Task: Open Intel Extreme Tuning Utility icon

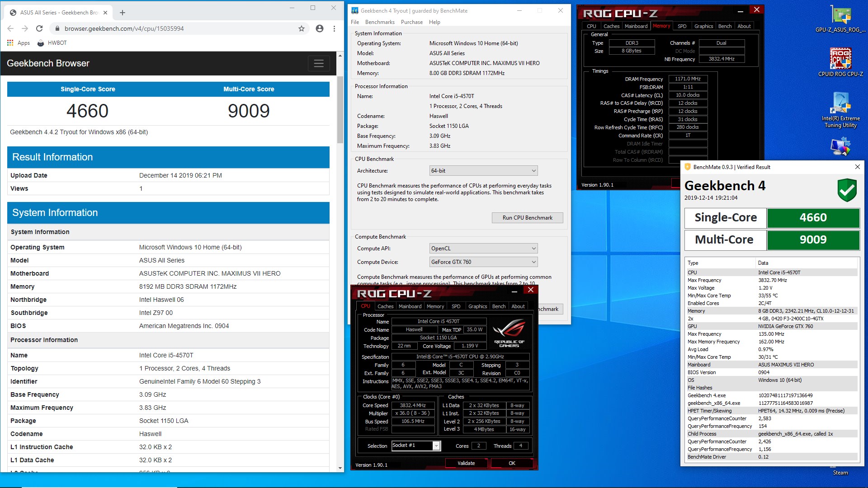Action: point(840,110)
